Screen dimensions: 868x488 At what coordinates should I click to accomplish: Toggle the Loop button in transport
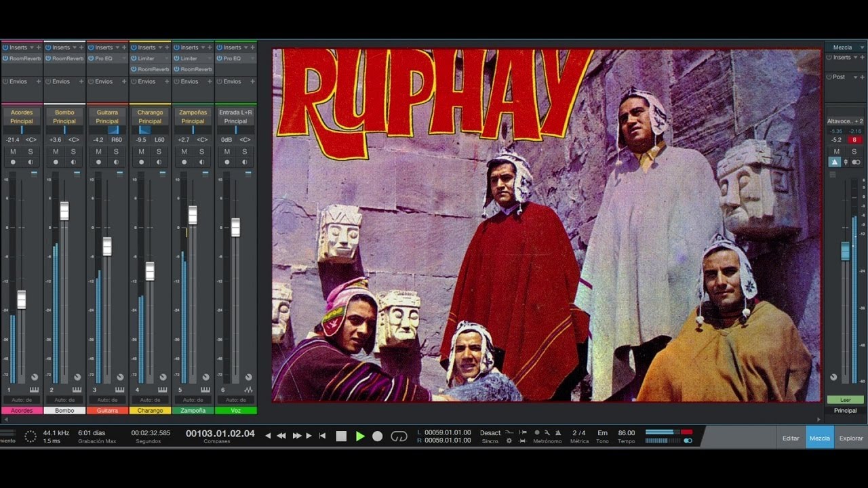pos(399,436)
